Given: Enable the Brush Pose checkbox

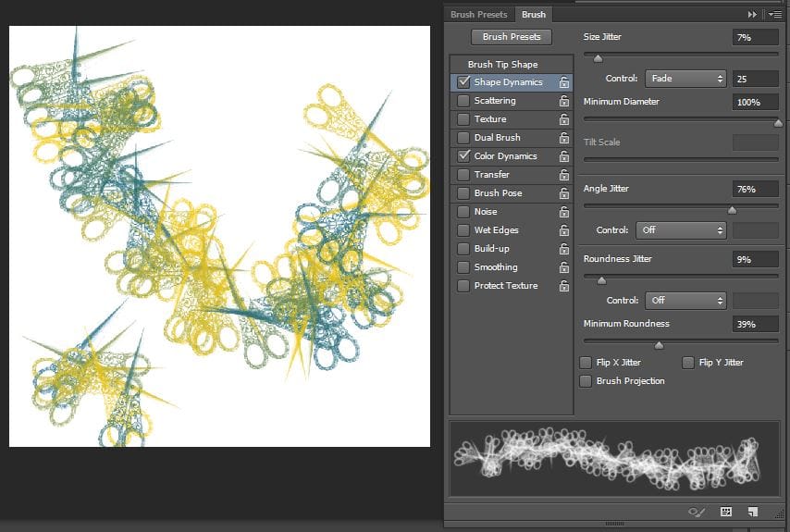Looking at the screenshot, I should (463, 193).
